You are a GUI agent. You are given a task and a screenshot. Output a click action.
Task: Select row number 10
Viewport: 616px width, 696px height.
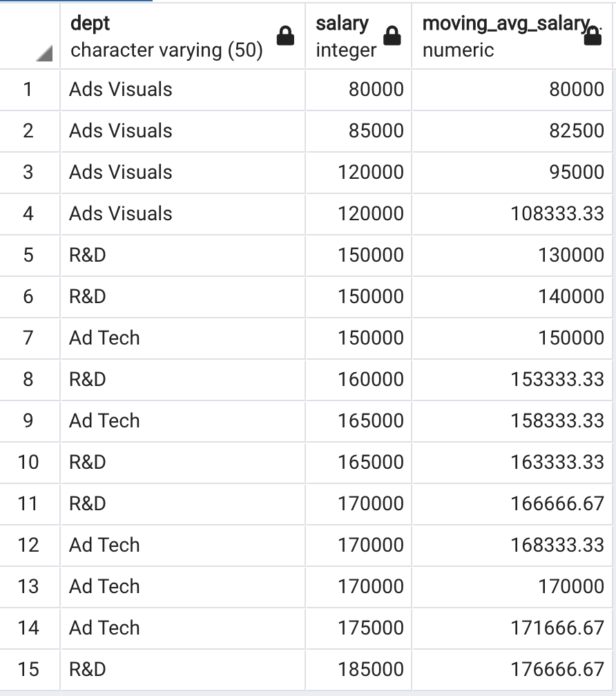click(x=29, y=463)
